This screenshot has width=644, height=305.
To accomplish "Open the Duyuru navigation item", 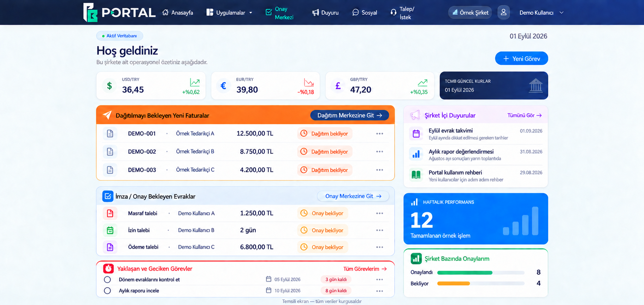I will pos(325,13).
